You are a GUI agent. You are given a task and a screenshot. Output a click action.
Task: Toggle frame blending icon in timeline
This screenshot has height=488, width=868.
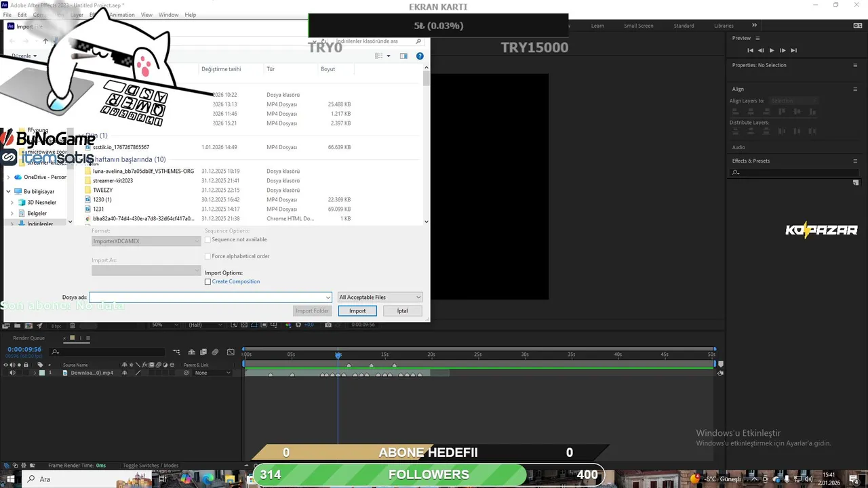(203, 352)
